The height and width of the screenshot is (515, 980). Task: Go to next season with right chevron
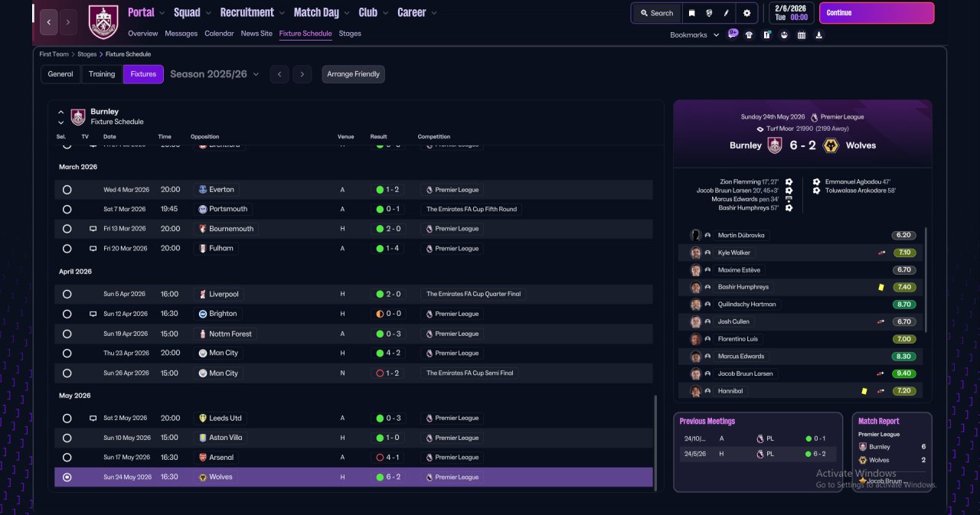click(x=302, y=74)
